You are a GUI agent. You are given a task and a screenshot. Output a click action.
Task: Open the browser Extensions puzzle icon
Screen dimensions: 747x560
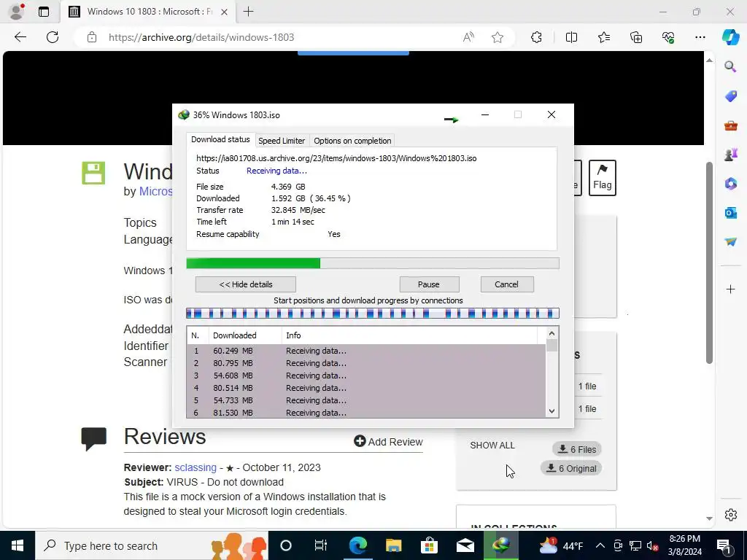point(536,37)
